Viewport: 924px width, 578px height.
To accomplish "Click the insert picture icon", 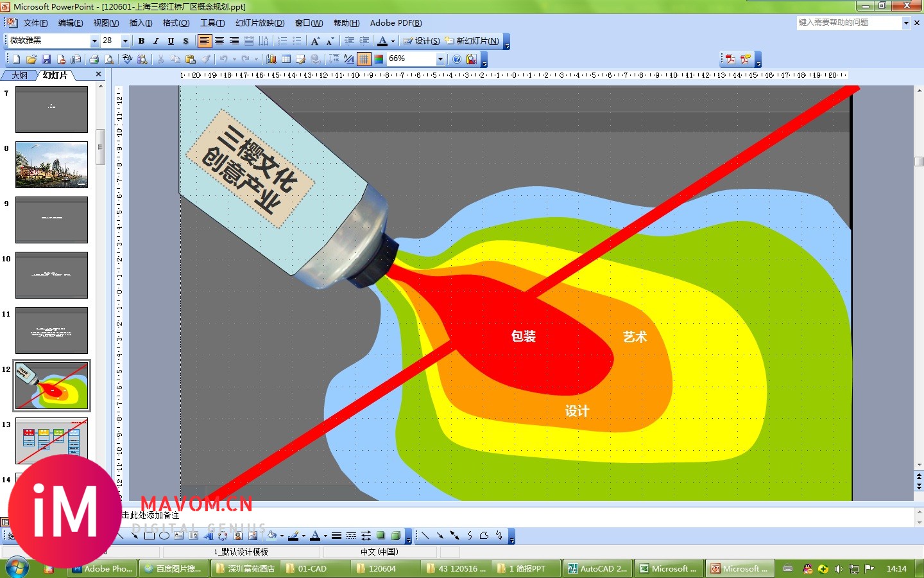I will (253, 536).
